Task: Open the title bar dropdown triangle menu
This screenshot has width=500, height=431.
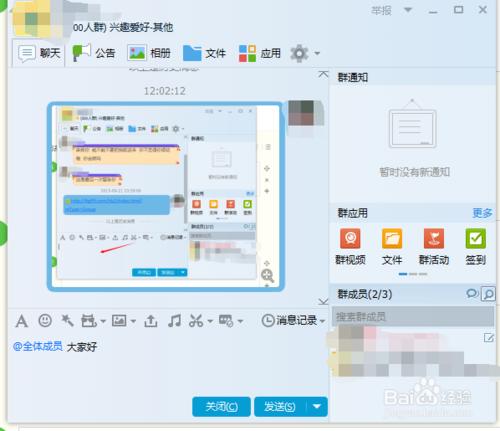Action: pos(408,10)
